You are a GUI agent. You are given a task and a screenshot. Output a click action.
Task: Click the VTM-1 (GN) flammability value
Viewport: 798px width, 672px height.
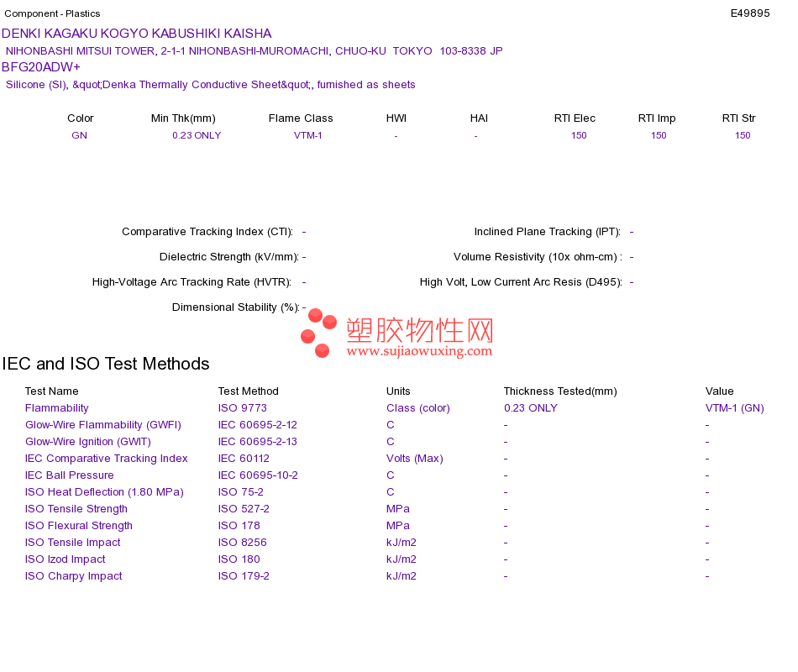coord(735,407)
